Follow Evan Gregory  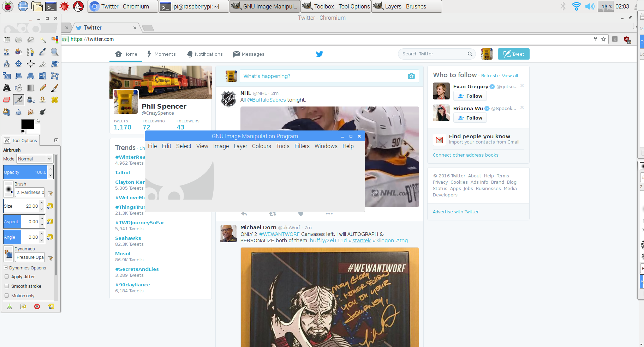click(470, 96)
